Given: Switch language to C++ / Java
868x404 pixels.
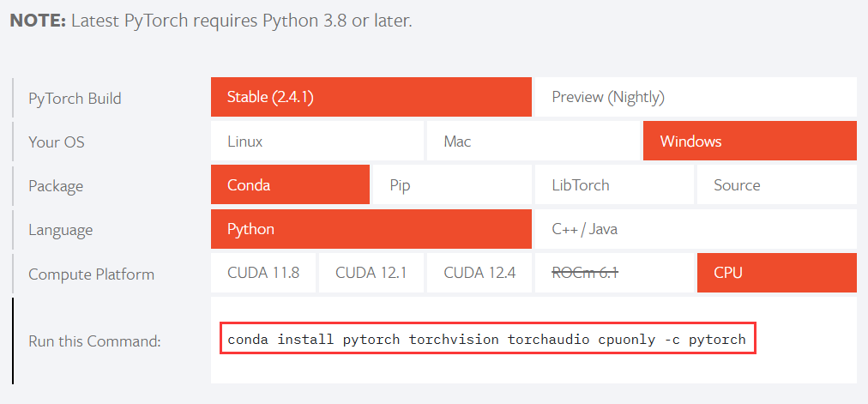Looking at the screenshot, I should (695, 230).
